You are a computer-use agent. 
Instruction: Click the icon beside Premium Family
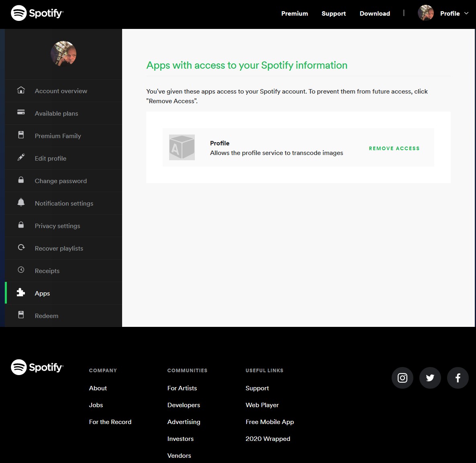tap(21, 135)
